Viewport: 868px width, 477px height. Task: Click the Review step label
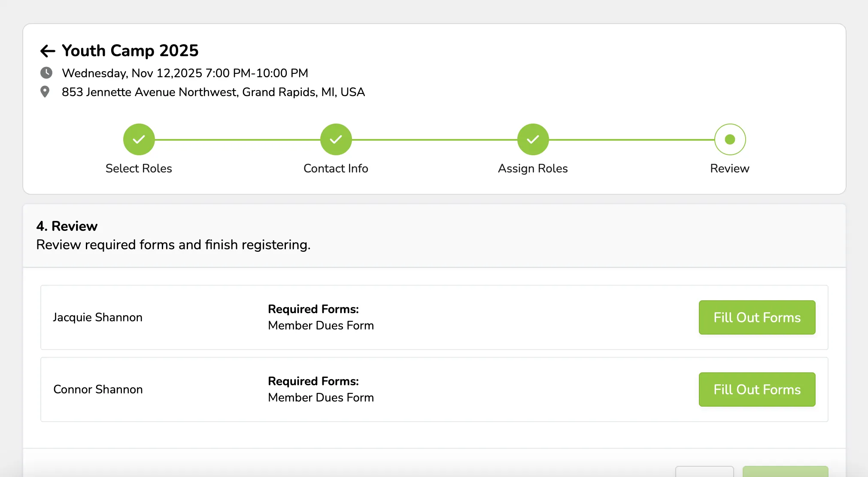pos(730,169)
